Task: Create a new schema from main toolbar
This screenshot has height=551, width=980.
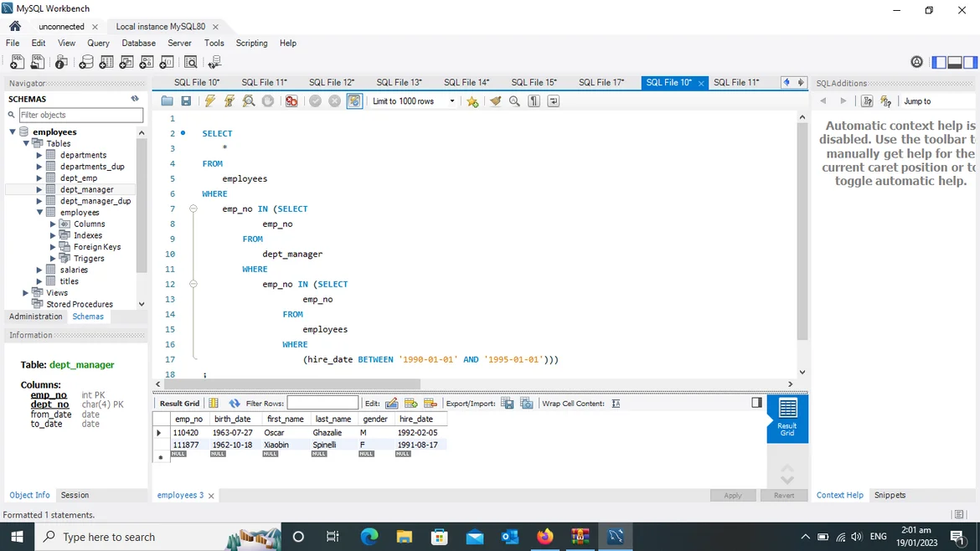Action: pyautogui.click(x=85, y=63)
